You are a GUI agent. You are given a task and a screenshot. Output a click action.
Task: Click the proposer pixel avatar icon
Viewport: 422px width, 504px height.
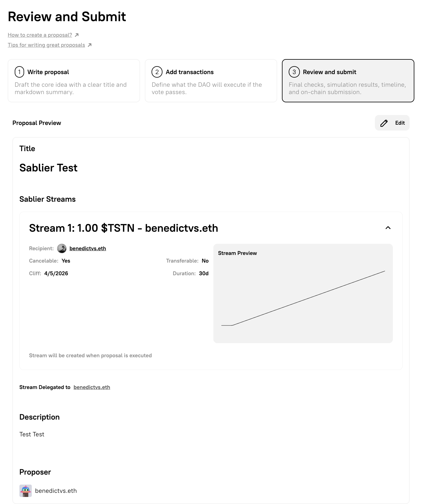point(26,491)
